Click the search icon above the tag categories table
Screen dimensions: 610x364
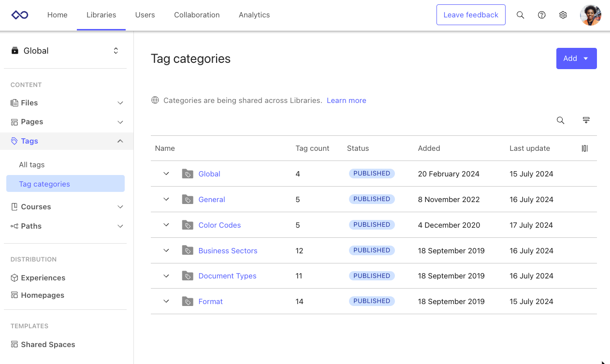coord(560,120)
